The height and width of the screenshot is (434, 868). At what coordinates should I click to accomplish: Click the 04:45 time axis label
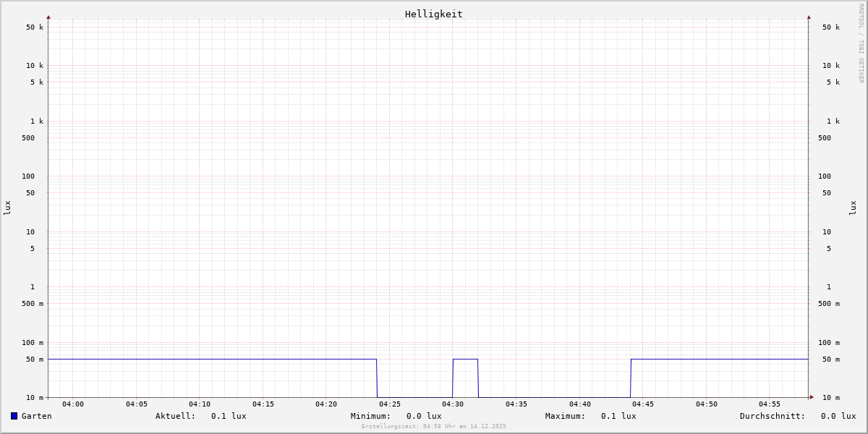point(643,404)
